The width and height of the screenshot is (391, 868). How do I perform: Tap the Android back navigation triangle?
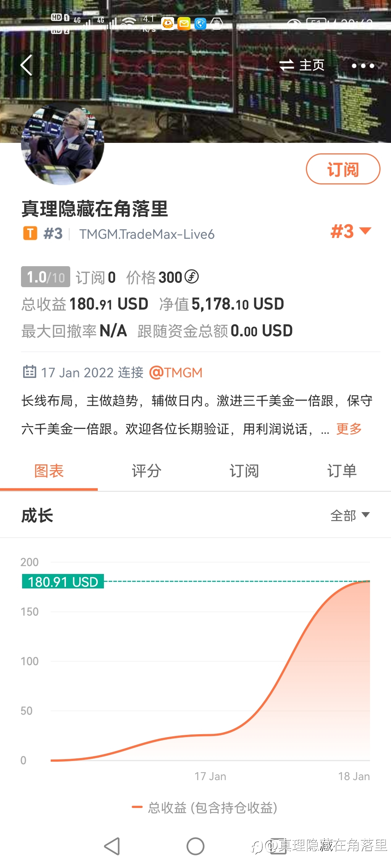[112, 846]
